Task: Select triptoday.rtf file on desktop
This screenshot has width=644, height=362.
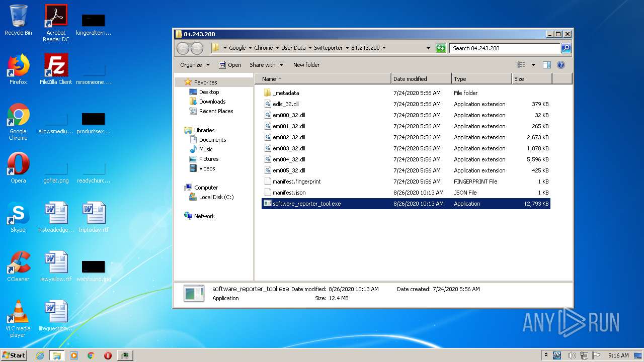Action: pos(94,217)
